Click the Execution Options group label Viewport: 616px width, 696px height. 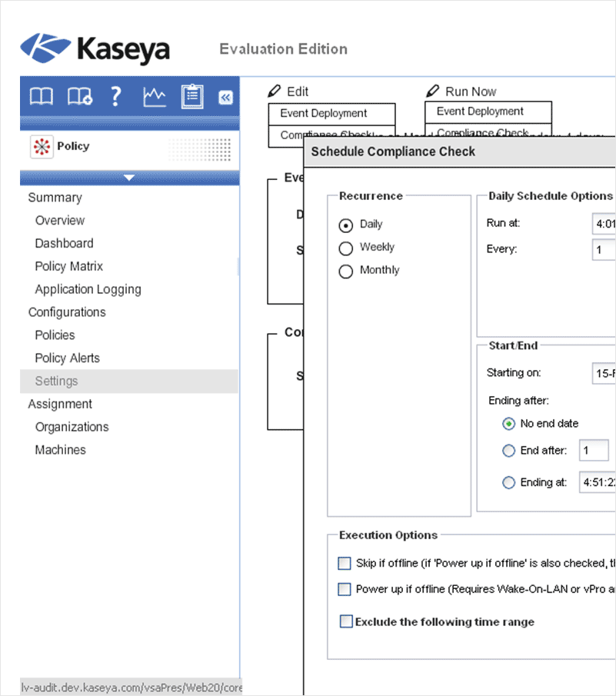click(x=388, y=534)
